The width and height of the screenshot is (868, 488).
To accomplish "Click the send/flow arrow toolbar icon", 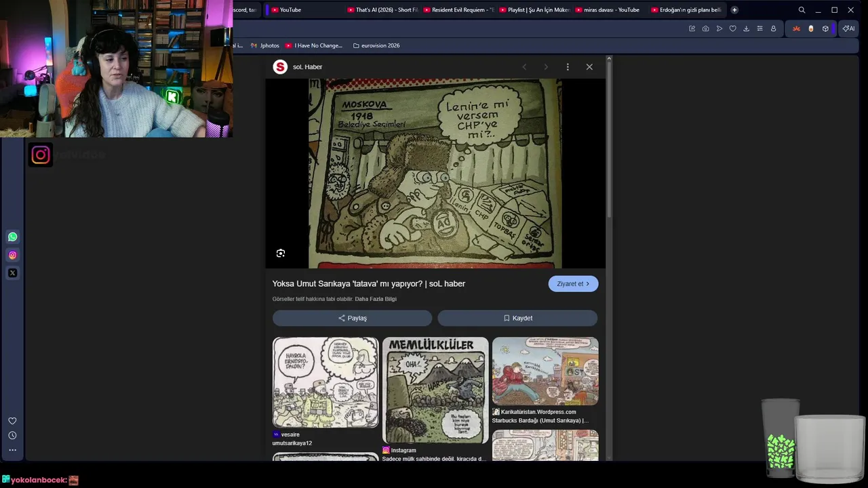I will click(x=719, y=28).
